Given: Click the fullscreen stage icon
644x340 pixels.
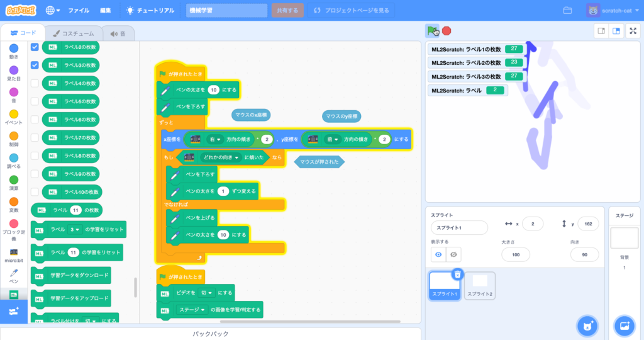Looking at the screenshot, I should click(x=633, y=30).
